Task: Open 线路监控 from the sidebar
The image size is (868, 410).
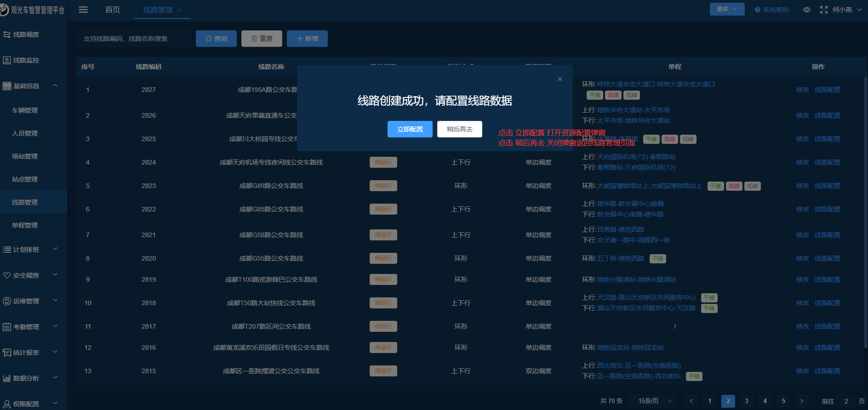Action: point(26,60)
